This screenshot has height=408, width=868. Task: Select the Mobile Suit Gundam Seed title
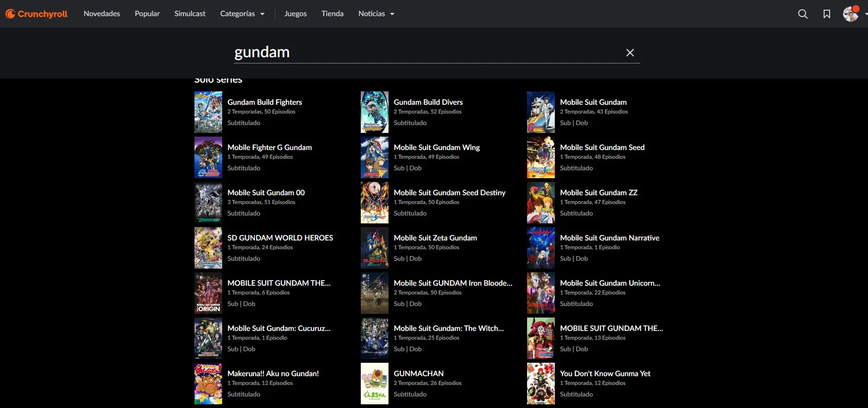tap(602, 147)
